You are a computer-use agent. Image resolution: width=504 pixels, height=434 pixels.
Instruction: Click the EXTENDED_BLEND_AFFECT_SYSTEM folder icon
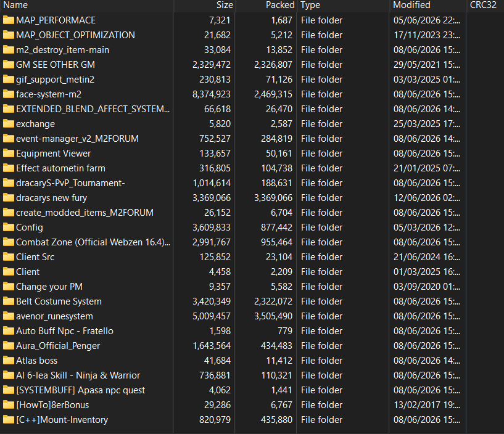(9, 109)
